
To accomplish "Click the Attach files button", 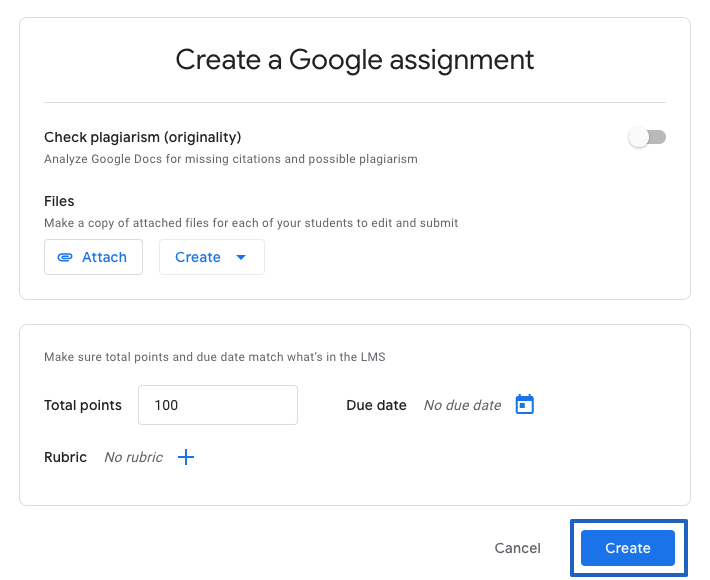I will click(93, 257).
